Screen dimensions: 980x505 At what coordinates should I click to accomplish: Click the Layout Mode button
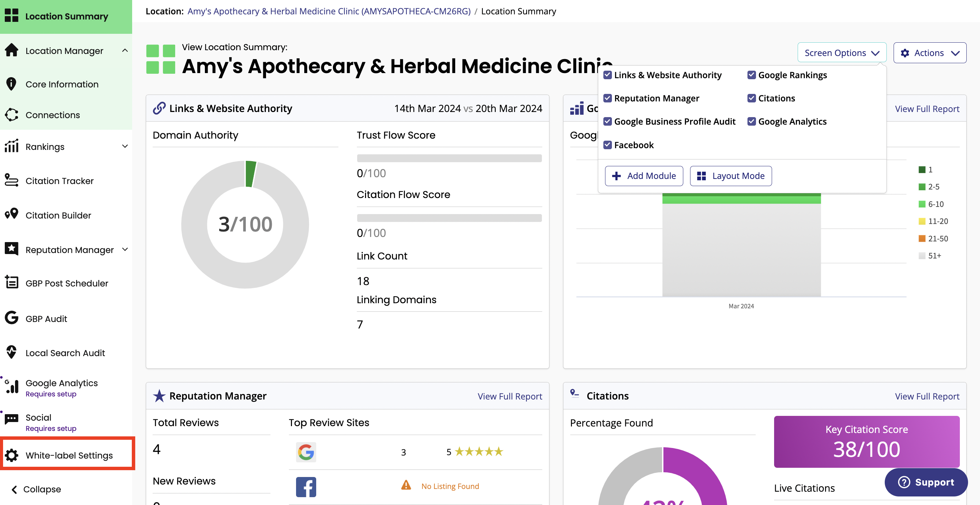[x=730, y=176]
